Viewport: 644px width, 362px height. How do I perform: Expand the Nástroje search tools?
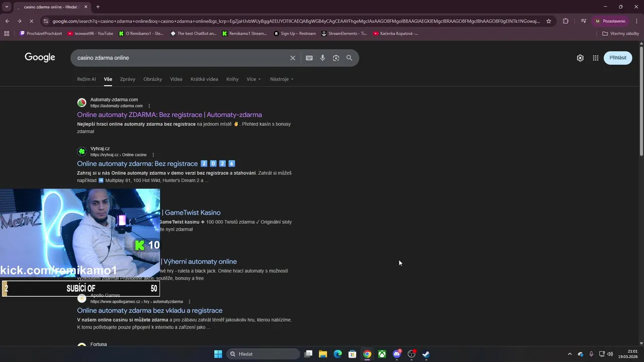(282, 79)
